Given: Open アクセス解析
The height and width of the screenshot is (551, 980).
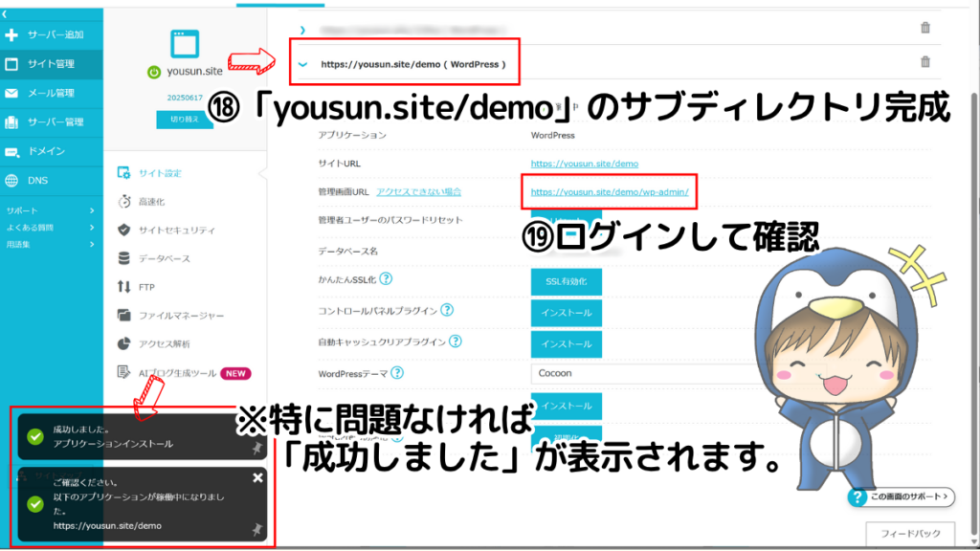Looking at the screenshot, I should pyautogui.click(x=164, y=344).
